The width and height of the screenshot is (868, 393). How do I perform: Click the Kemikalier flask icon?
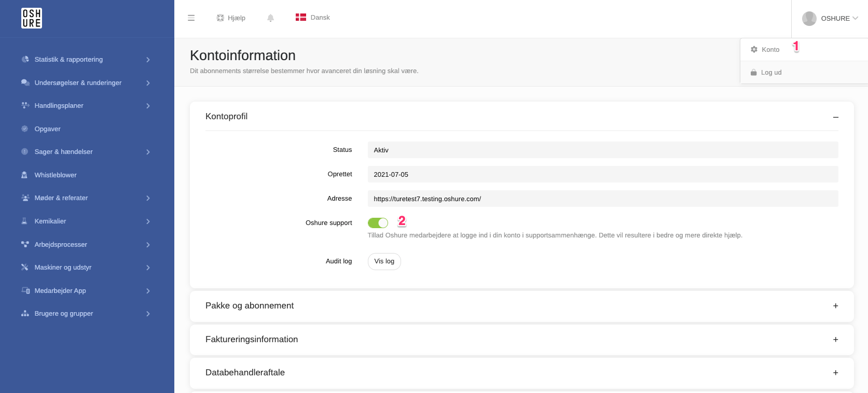point(24,221)
